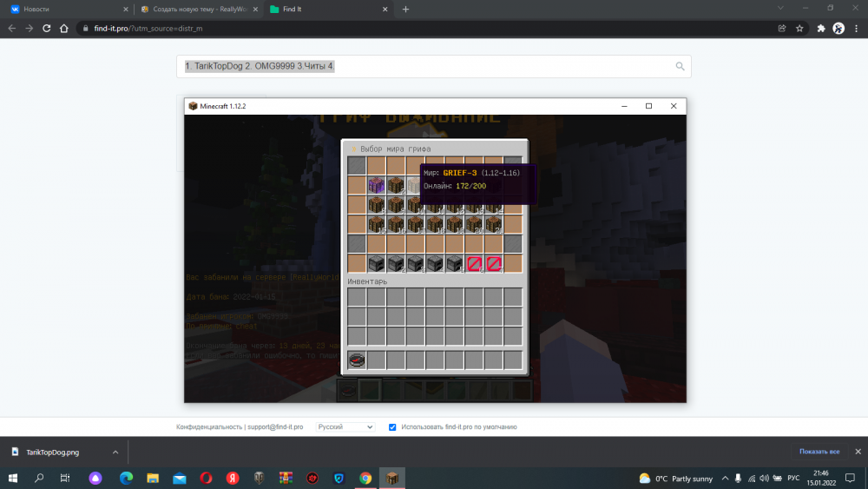Screen dimensions: 868x489
Task: Go to the browser home page
Action: 64,29
